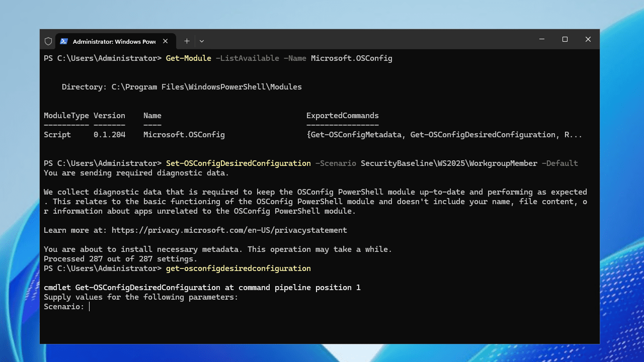Click the ExportedCommands column header text

(x=343, y=116)
